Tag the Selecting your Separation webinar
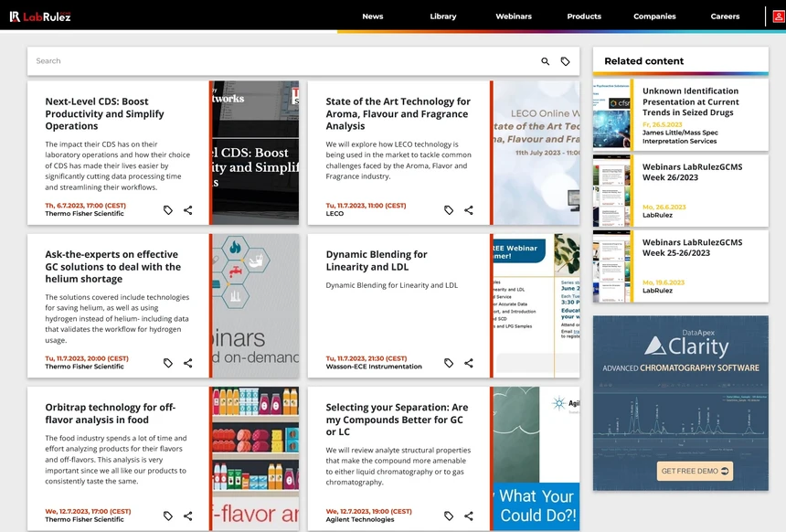The image size is (786, 532). [449, 516]
